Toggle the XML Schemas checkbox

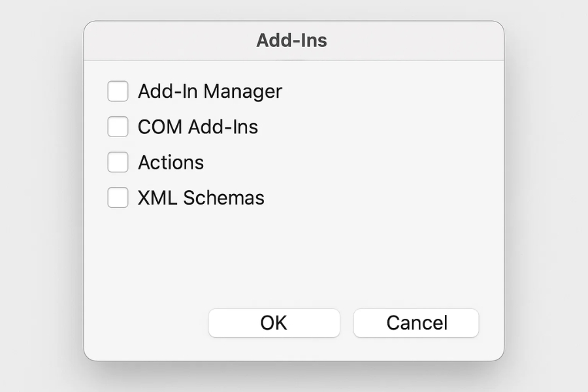[118, 197]
